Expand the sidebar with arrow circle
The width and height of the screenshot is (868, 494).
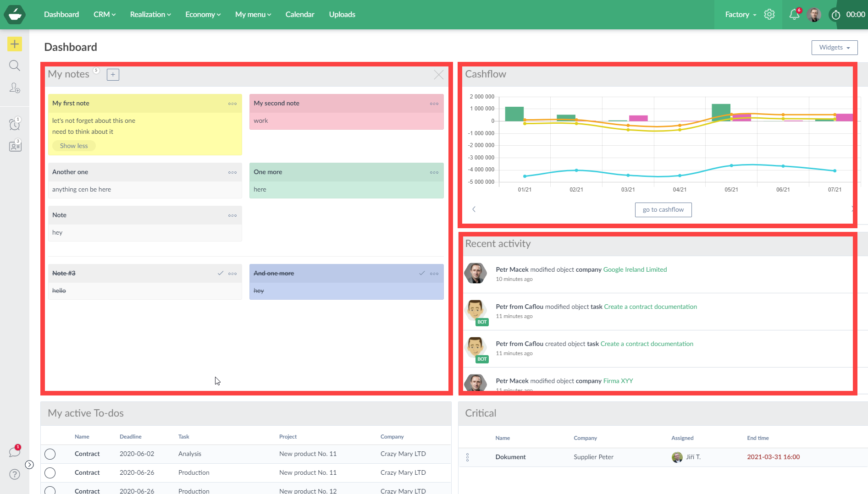click(29, 465)
